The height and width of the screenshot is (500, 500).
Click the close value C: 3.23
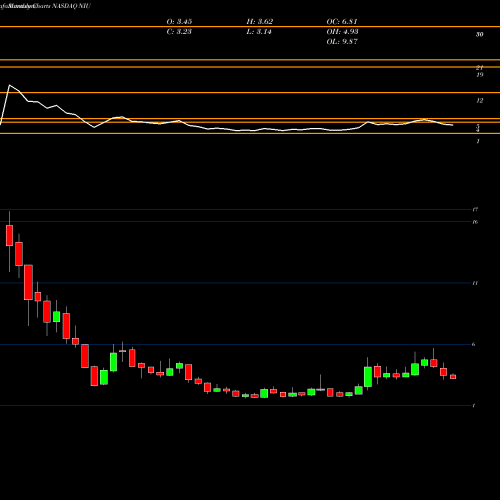click(179, 32)
